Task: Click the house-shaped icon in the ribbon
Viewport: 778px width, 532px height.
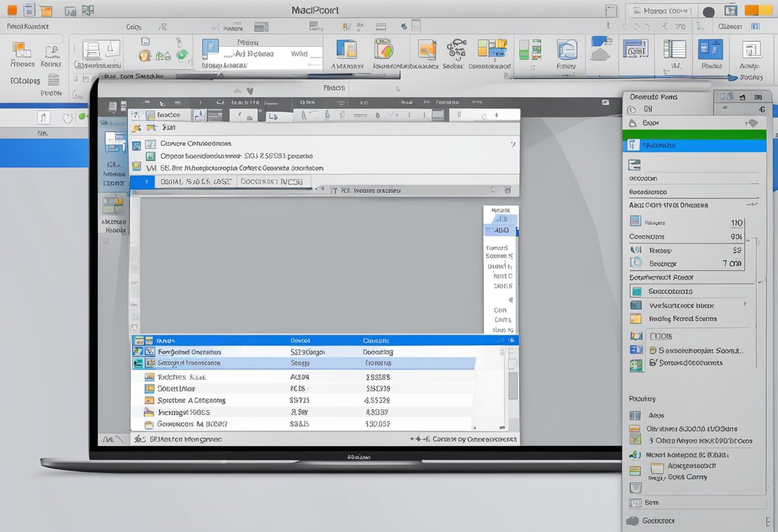Action: tap(601, 49)
